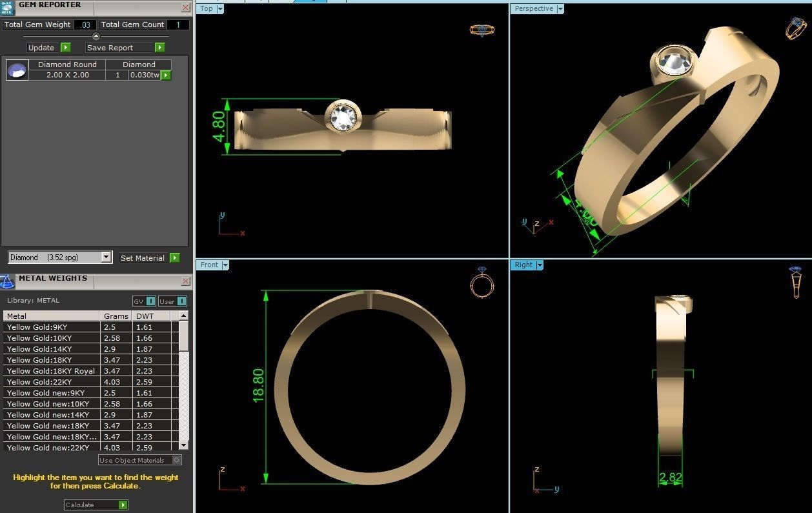Image resolution: width=812 pixels, height=513 pixels.
Task: Select the Yellow Gold:14KY row
Action: tap(91, 349)
